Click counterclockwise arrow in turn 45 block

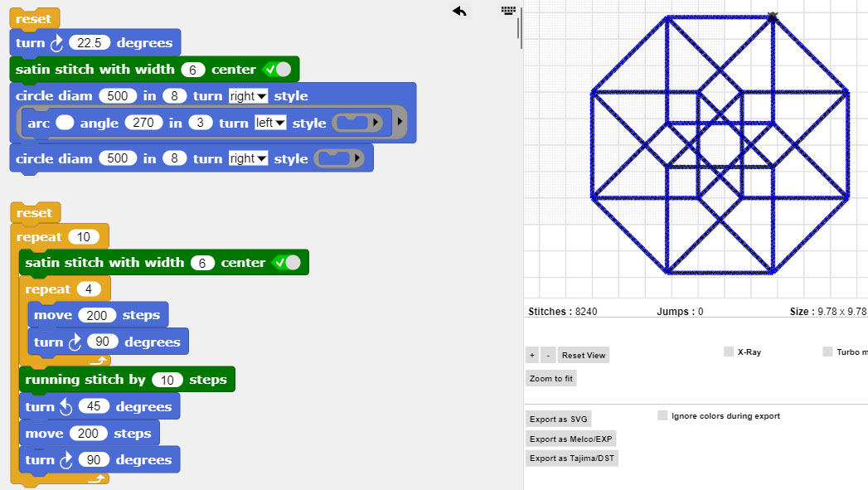65,407
